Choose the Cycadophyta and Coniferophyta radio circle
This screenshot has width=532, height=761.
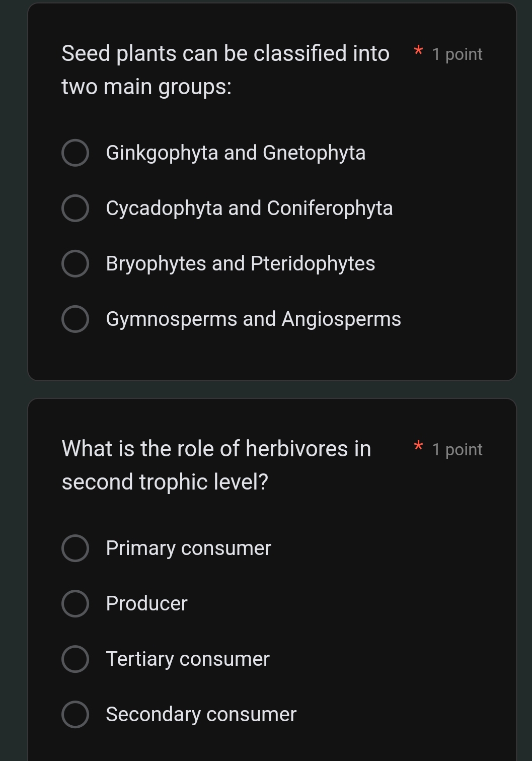click(x=75, y=208)
